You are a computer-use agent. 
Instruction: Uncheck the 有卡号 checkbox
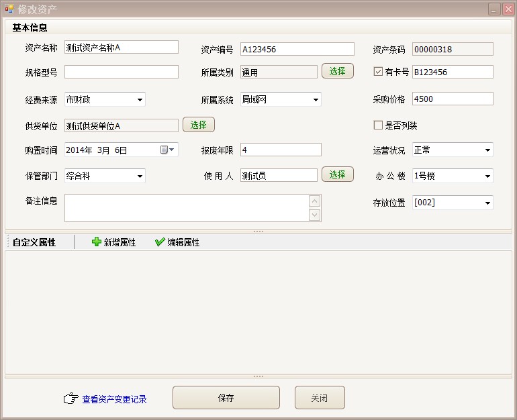(x=378, y=72)
